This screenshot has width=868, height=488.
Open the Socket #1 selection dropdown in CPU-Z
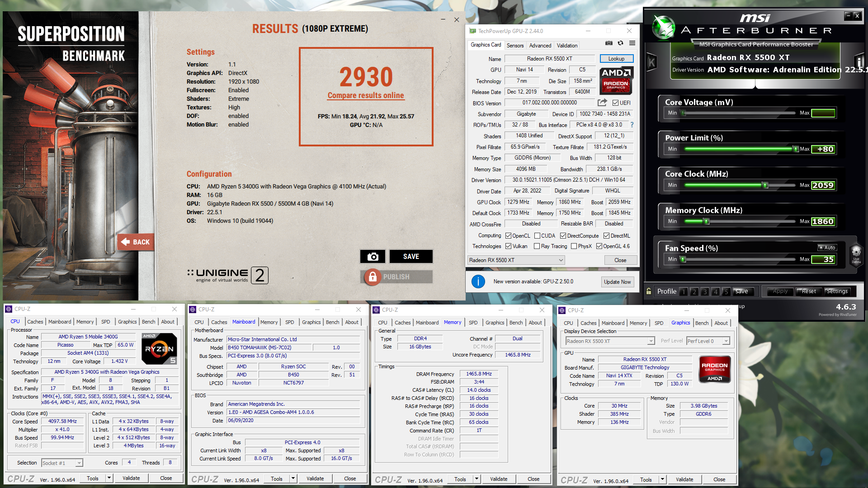click(x=62, y=463)
